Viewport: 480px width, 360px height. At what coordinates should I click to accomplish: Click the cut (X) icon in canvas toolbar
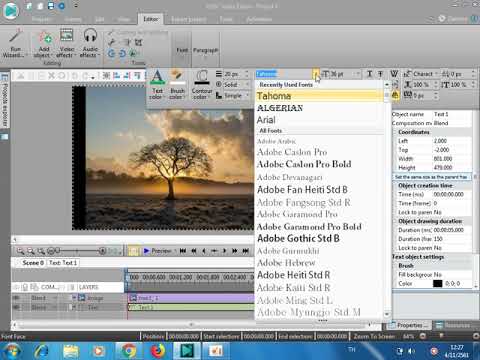click(x=51, y=76)
